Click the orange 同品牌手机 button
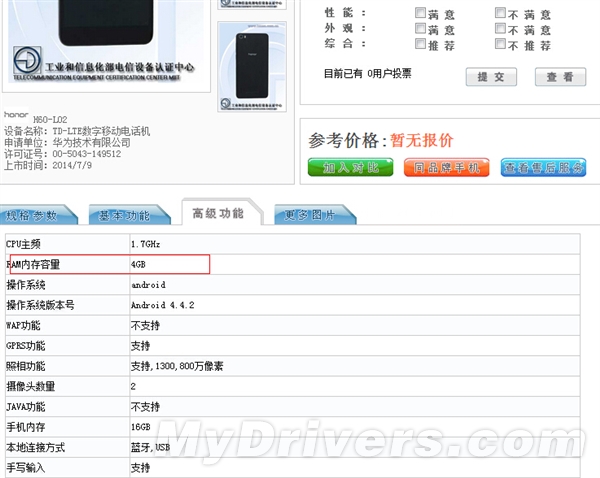This screenshot has width=600, height=478. tap(447, 167)
